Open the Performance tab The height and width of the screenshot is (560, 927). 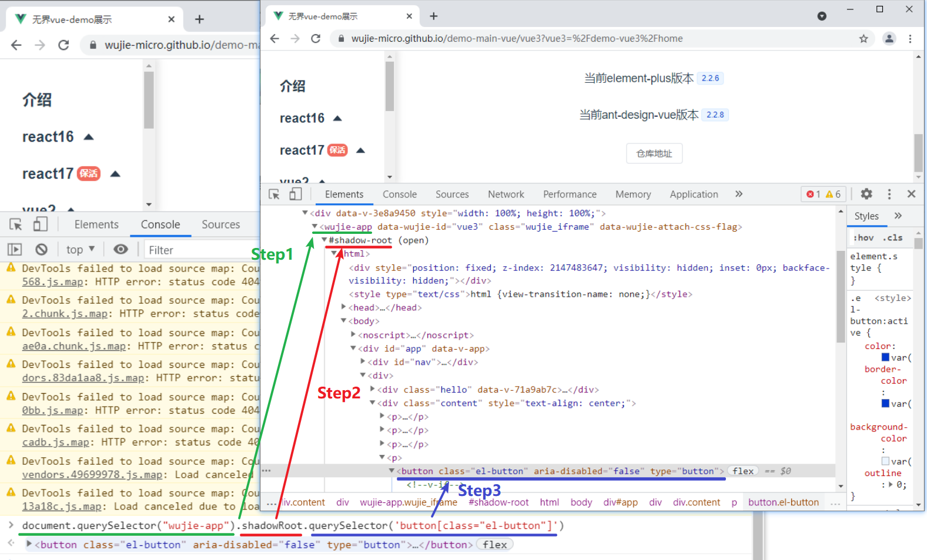tap(570, 195)
